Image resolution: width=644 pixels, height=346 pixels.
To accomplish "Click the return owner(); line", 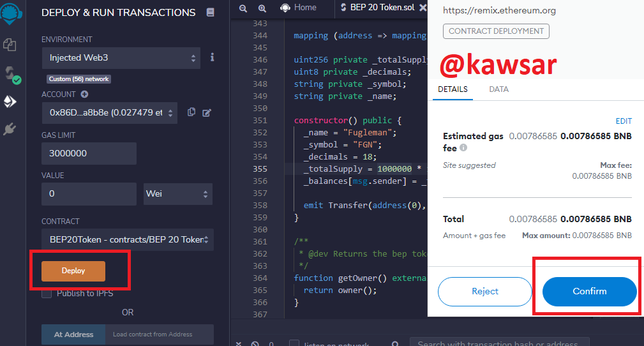I will click(x=340, y=290).
